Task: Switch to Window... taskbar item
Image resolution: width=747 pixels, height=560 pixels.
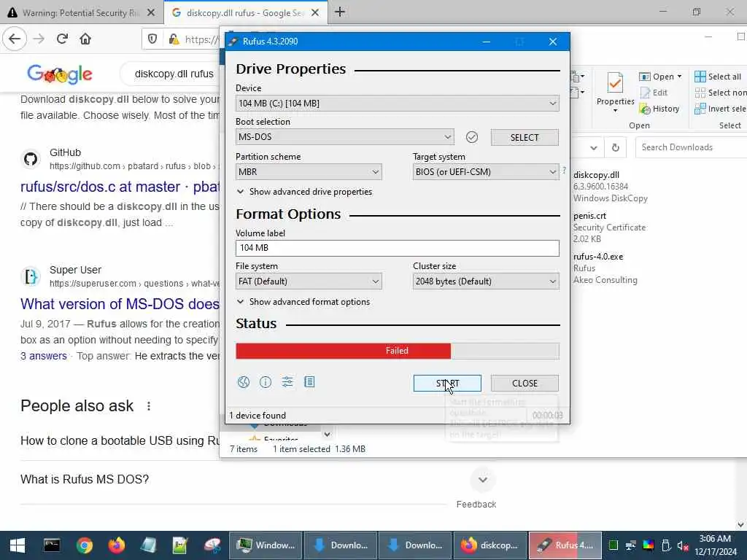Action: pyautogui.click(x=266, y=545)
